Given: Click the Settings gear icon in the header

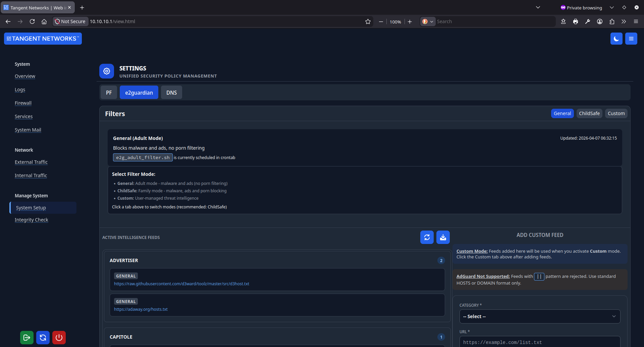Looking at the screenshot, I should (x=106, y=71).
